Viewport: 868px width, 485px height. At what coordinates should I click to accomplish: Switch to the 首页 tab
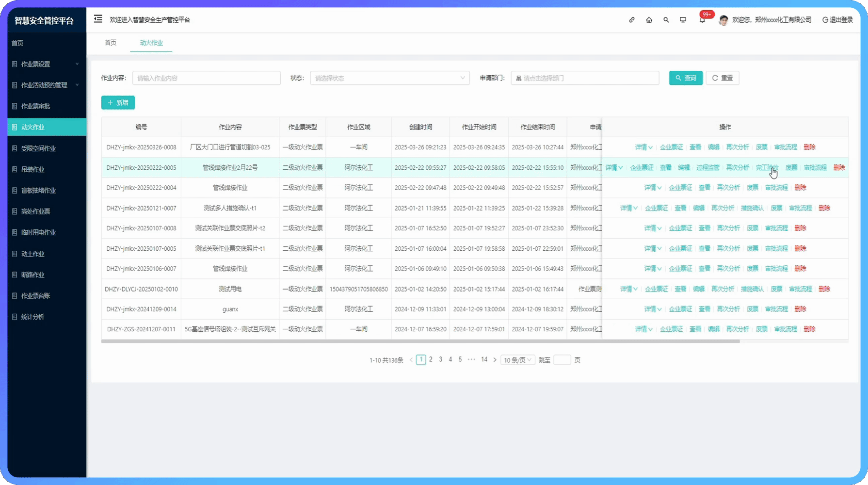[111, 43]
